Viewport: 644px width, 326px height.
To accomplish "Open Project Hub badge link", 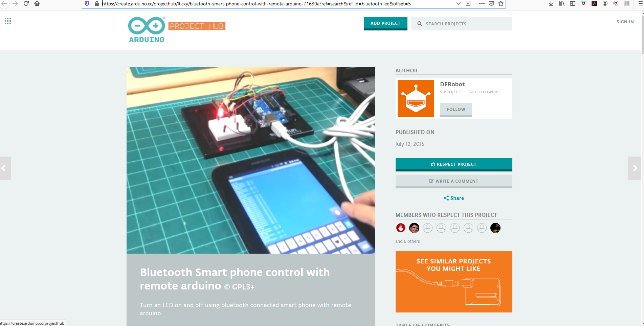I will (x=197, y=26).
